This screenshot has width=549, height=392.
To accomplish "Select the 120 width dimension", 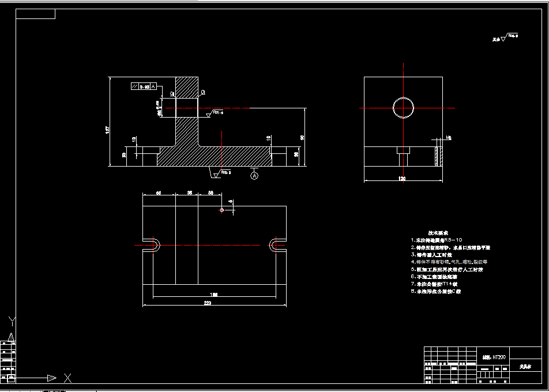I will click(x=402, y=179).
